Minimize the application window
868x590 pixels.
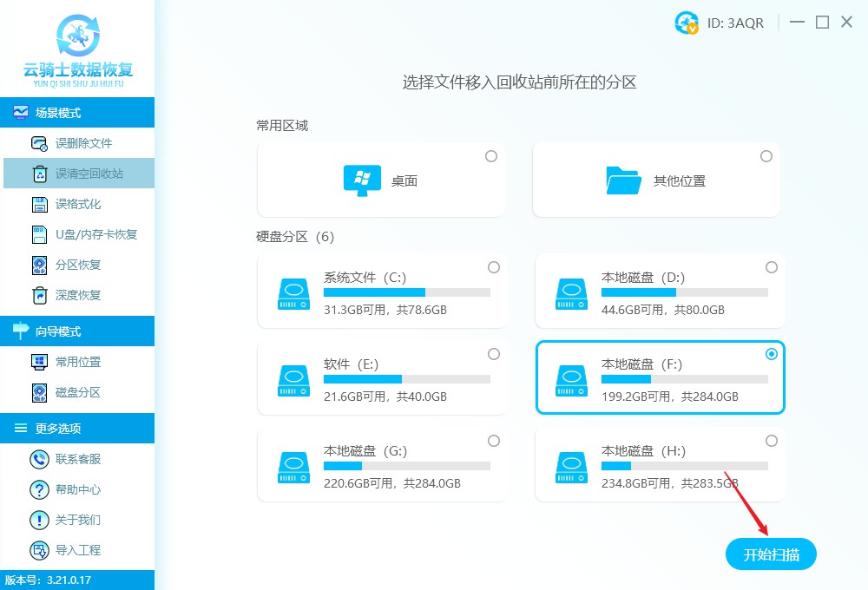(797, 23)
